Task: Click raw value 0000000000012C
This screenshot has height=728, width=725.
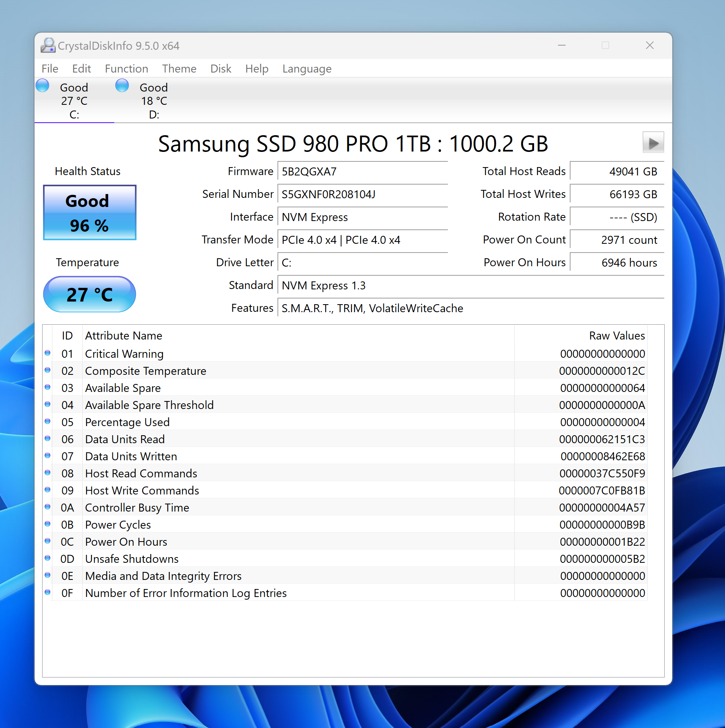Action: (602, 371)
